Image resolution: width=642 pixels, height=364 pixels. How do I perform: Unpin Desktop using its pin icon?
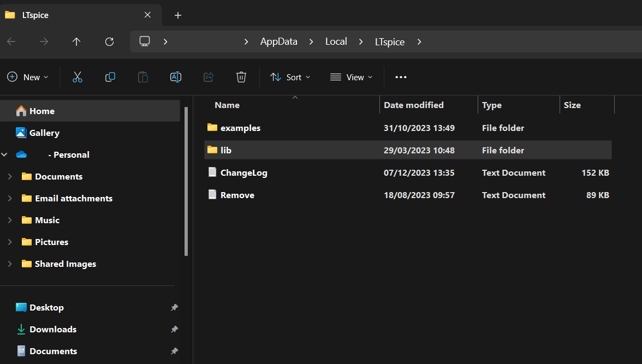coord(175,307)
